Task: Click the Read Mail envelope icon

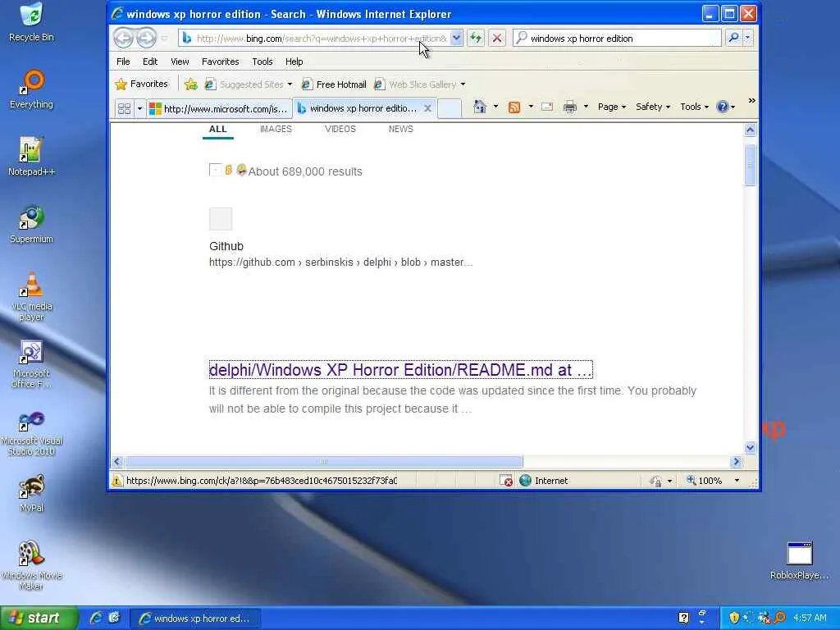Action: [547, 107]
